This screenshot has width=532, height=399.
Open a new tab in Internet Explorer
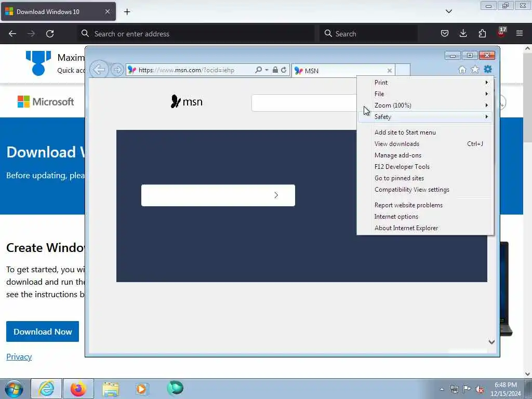coord(403,70)
